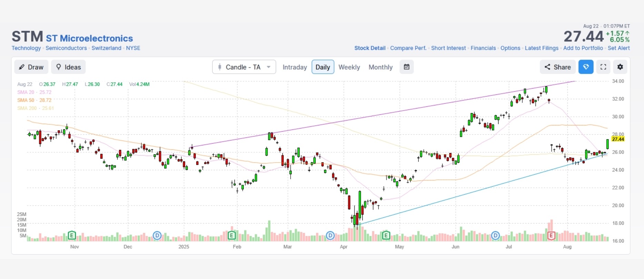This screenshot has height=279, width=644.
Task: Click the Share button
Action: tap(557, 67)
